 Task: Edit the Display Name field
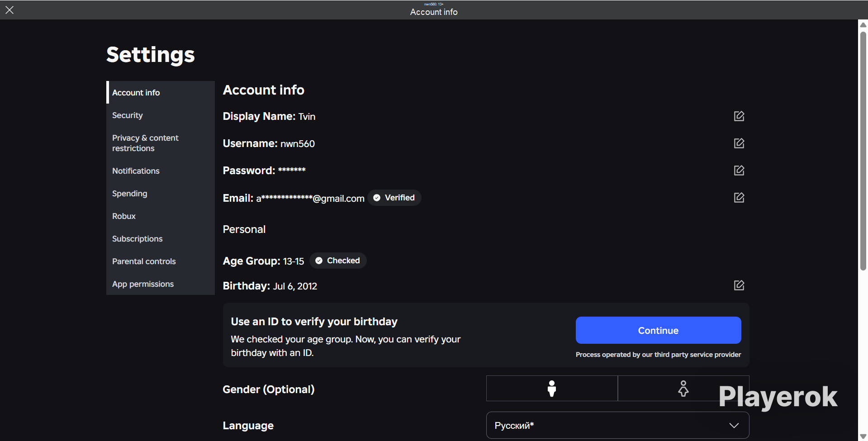(x=739, y=116)
